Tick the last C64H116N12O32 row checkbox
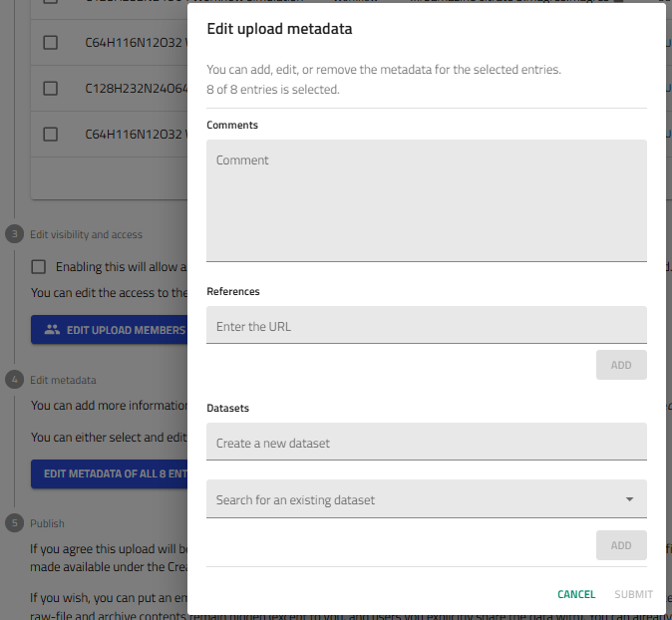Image resolution: width=672 pixels, height=620 pixels. 51,135
